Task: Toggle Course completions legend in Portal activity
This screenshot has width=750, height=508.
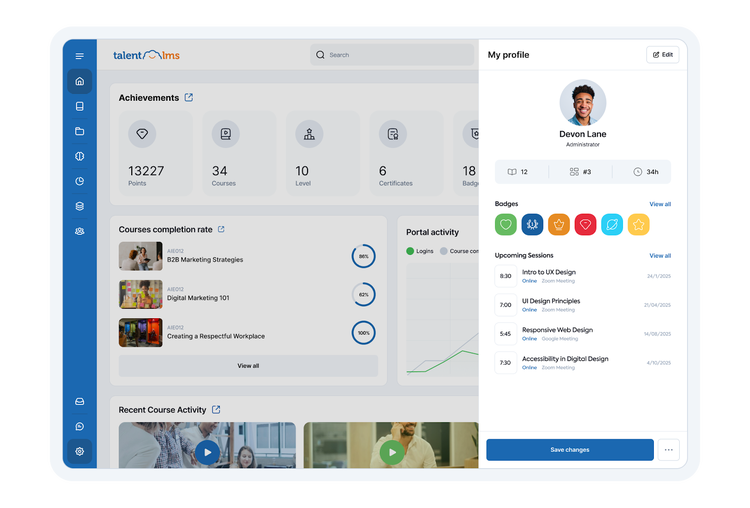Action: pyautogui.click(x=459, y=251)
